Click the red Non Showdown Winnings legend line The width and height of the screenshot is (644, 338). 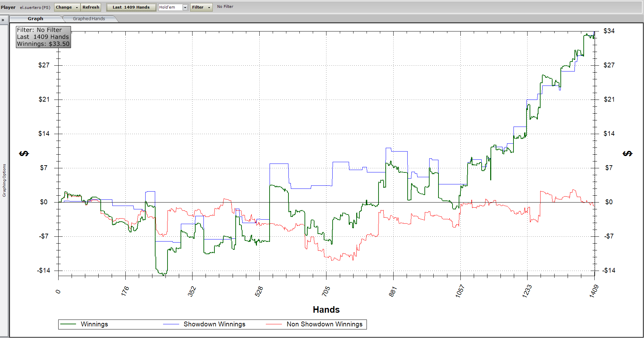[274, 324]
